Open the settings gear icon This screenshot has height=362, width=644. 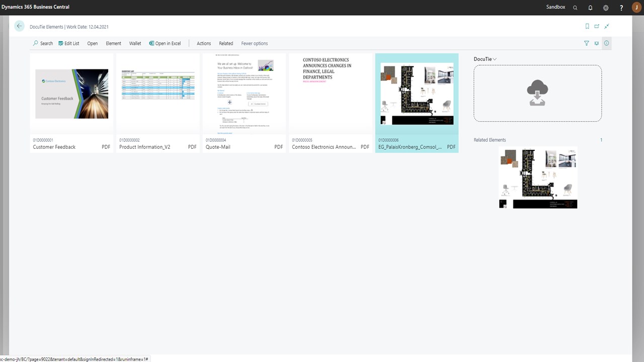tap(606, 8)
